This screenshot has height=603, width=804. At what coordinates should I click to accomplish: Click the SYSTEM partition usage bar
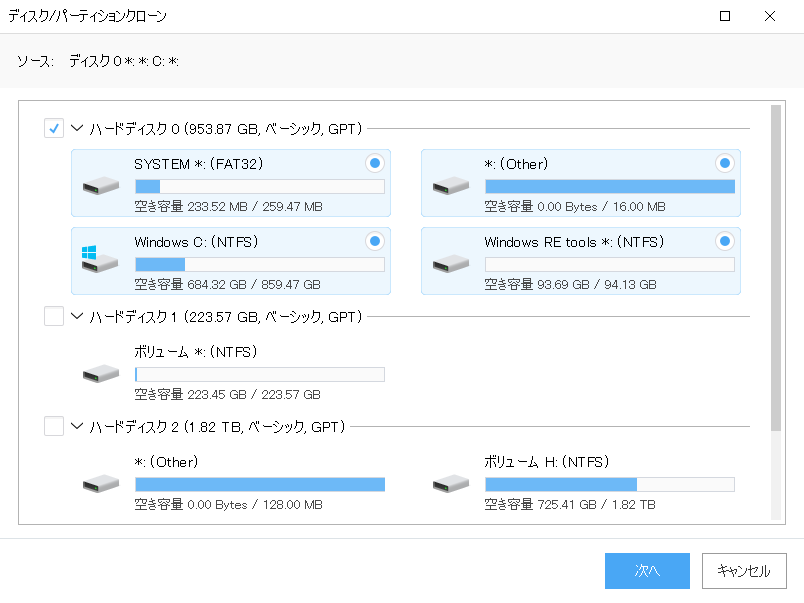coord(260,186)
